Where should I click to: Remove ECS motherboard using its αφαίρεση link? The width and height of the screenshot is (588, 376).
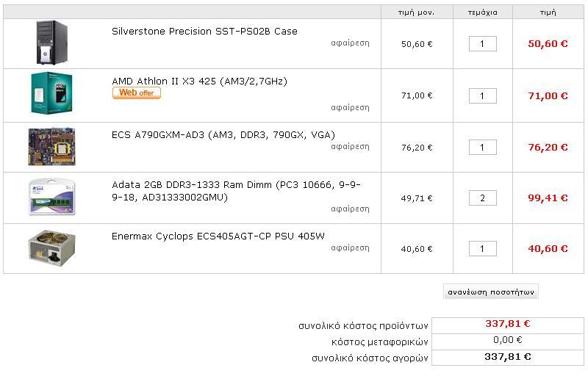click(x=350, y=146)
